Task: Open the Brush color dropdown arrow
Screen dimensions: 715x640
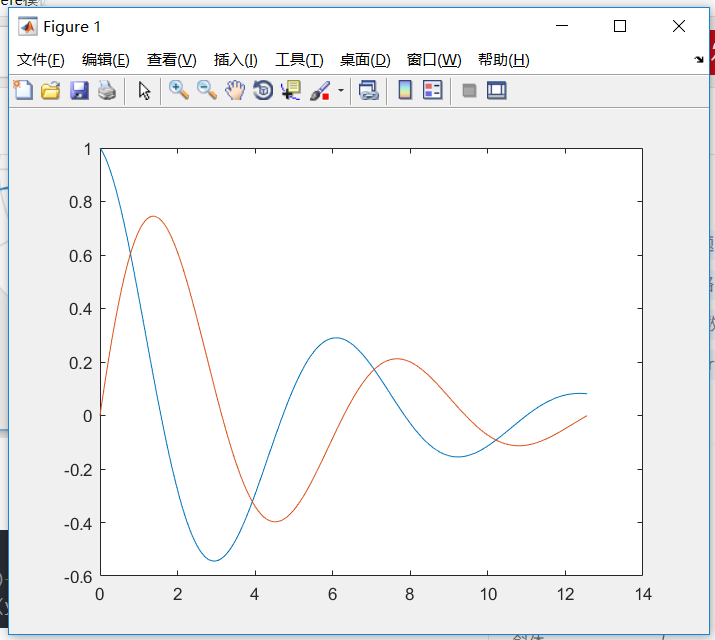Action: point(341,90)
